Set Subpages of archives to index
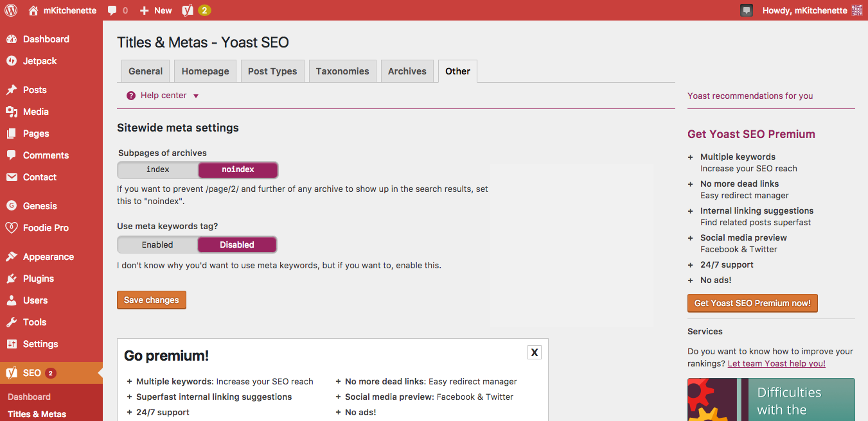 (x=158, y=169)
